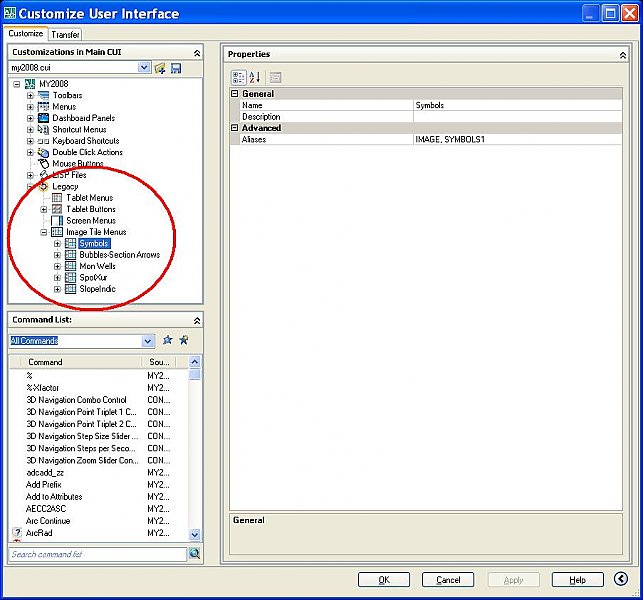Click the Menus node icon

tap(43, 107)
